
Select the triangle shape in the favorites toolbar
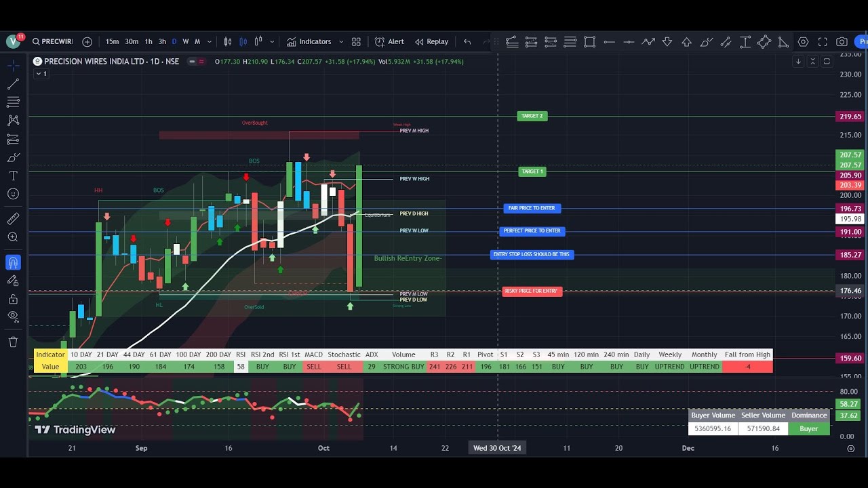click(x=783, y=41)
